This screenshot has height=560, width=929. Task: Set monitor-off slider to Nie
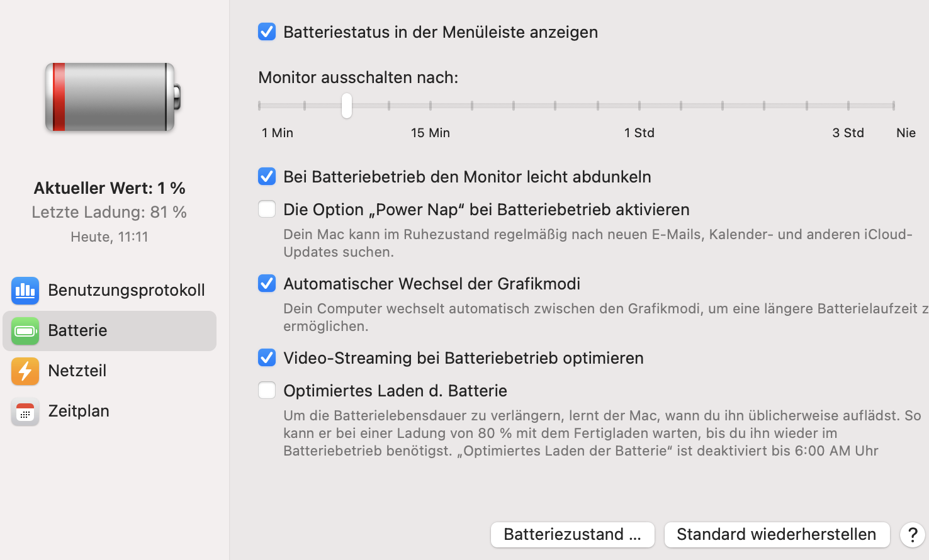(893, 106)
